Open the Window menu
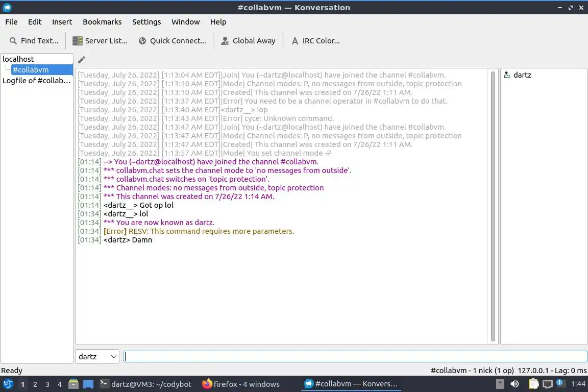Viewport: 588px width, 392px height. [x=186, y=22]
